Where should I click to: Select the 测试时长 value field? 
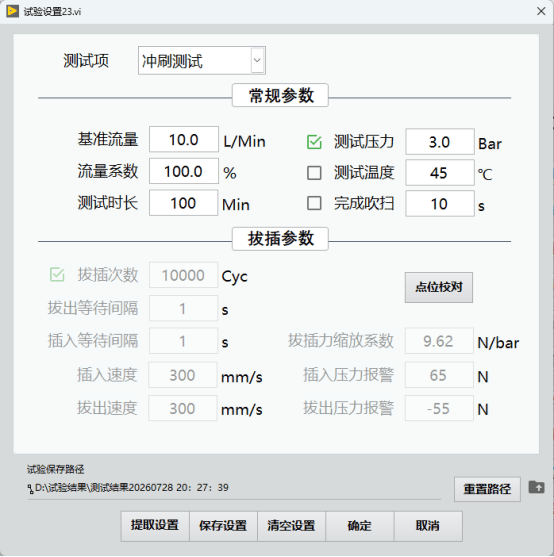click(x=184, y=203)
